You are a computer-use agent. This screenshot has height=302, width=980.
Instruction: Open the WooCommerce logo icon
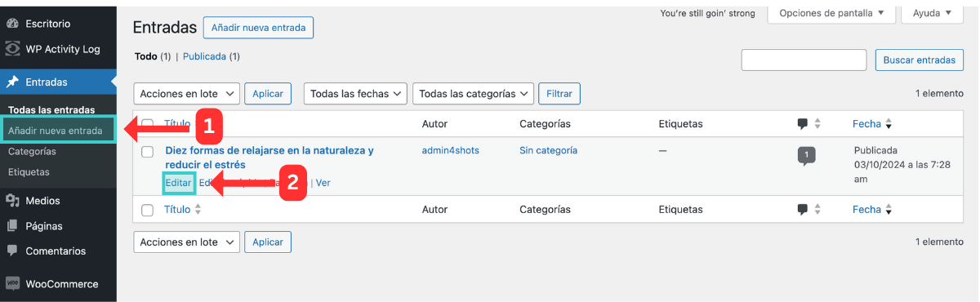point(13,284)
